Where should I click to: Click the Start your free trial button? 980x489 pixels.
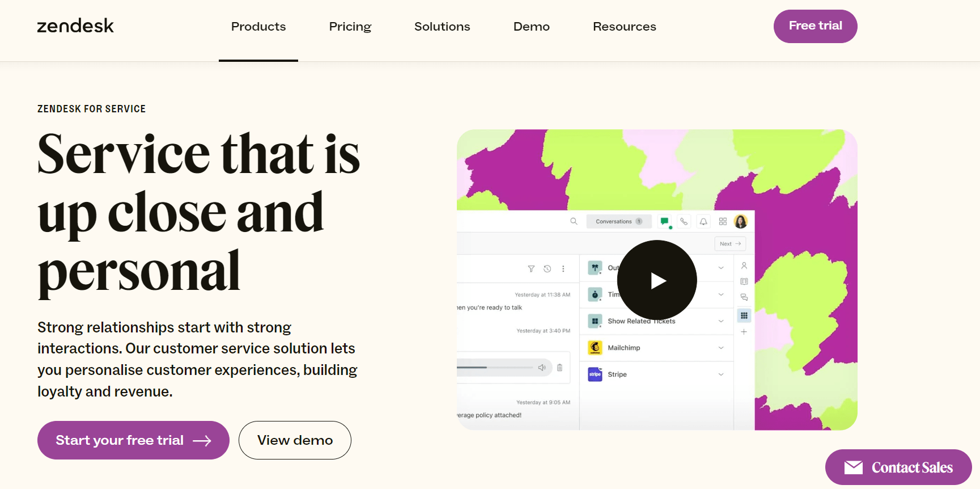[133, 440]
